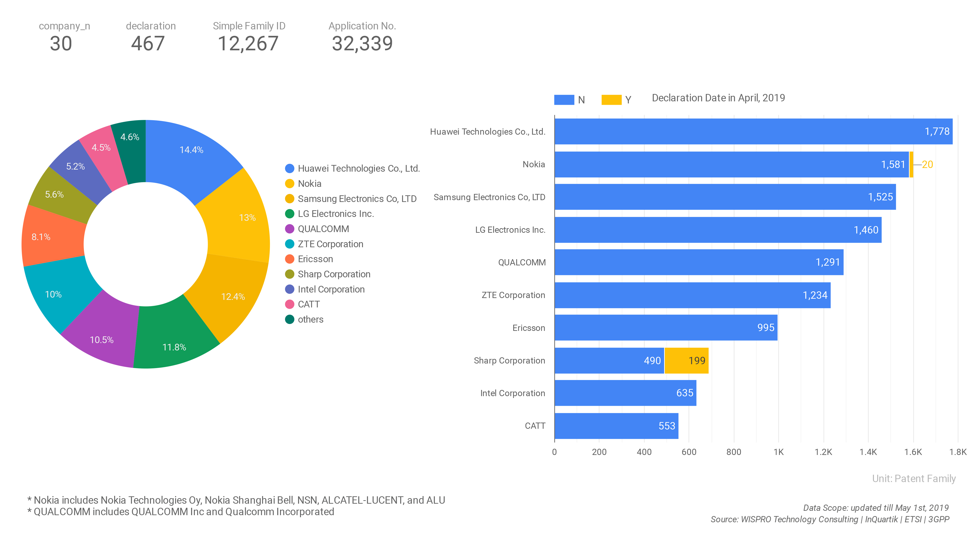Screen dimensions: 980x551
Task: Click the QUALCOMM purple legend dot
Action: 289,229
